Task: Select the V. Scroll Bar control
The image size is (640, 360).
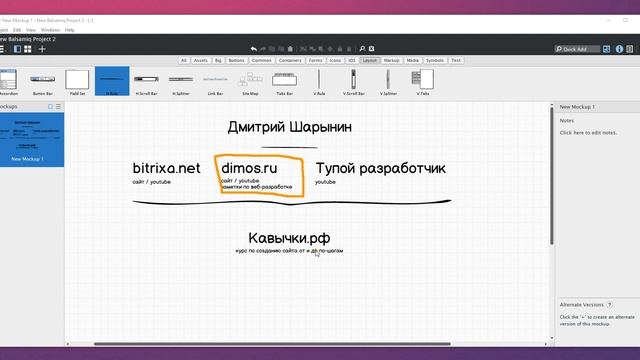Action: click(x=353, y=82)
